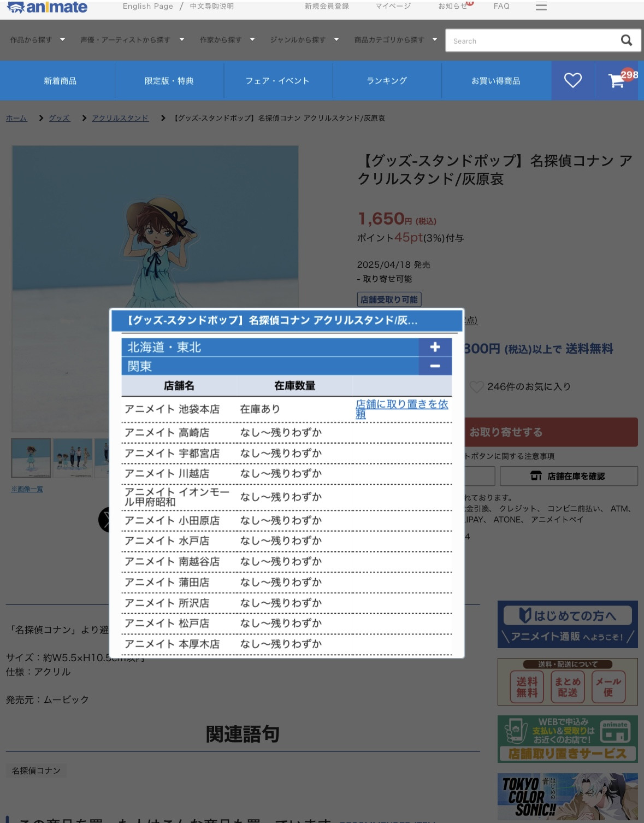Expand 北海道・東北 region with plus icon

click(435, 347)
